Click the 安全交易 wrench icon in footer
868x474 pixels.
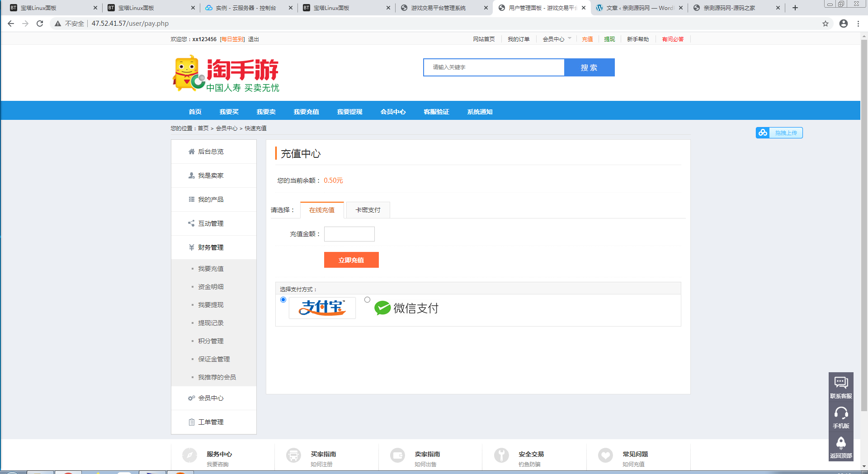501,455
